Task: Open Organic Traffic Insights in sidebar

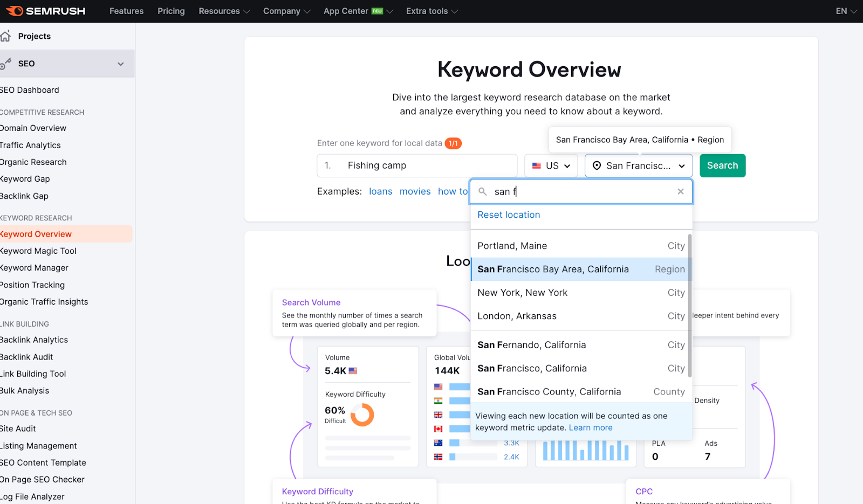Action: pyautogui.click(x=44, y=302)
